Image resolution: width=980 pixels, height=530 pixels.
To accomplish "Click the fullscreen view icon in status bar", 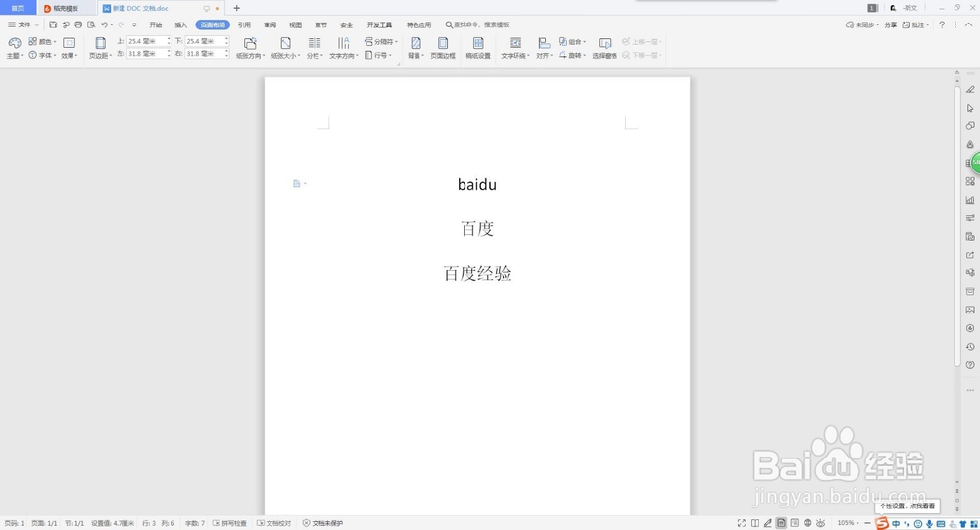I will coord(741,523).
